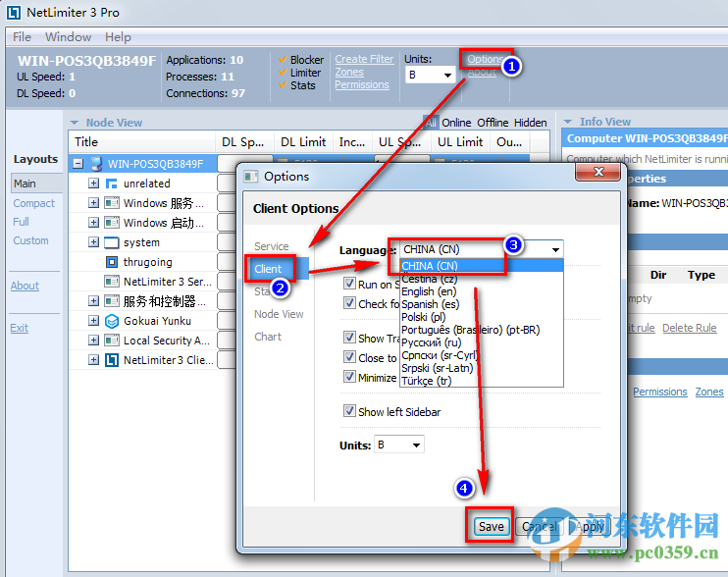The image size is (728, 577).
Task: Click the WIN-POS3QB3849F computer icon in tree
Action: coord(96,164)
